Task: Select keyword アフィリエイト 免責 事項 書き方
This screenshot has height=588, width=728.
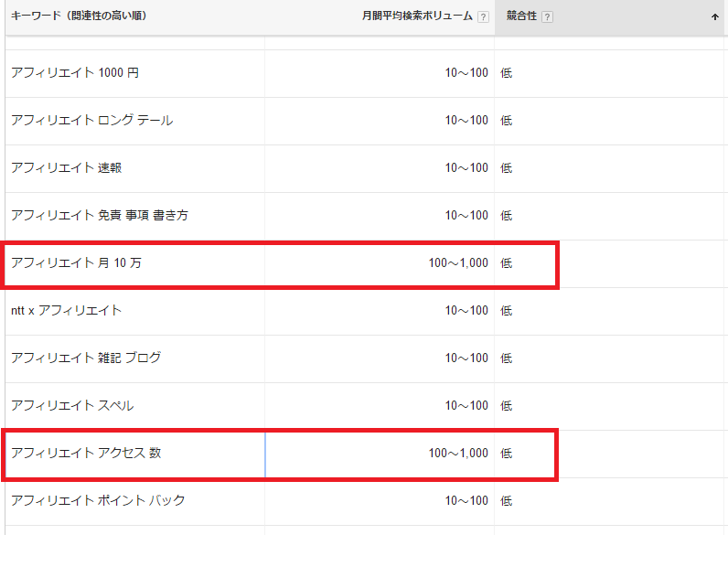Action: click(100, 215)
